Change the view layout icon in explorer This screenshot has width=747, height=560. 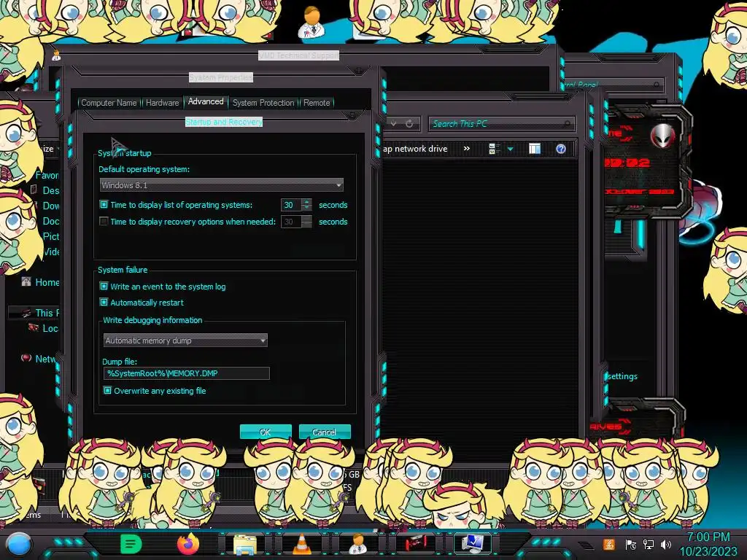click(x=494, y=149)
